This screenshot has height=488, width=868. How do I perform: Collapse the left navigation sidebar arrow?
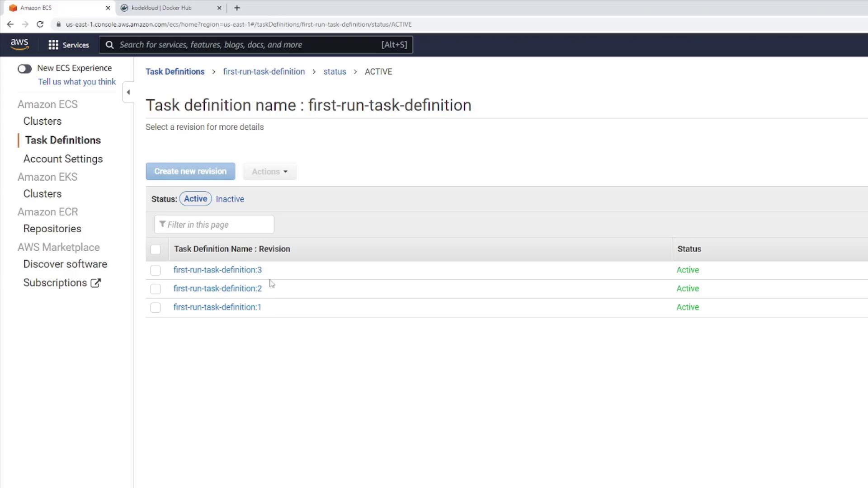coord(128,92)
